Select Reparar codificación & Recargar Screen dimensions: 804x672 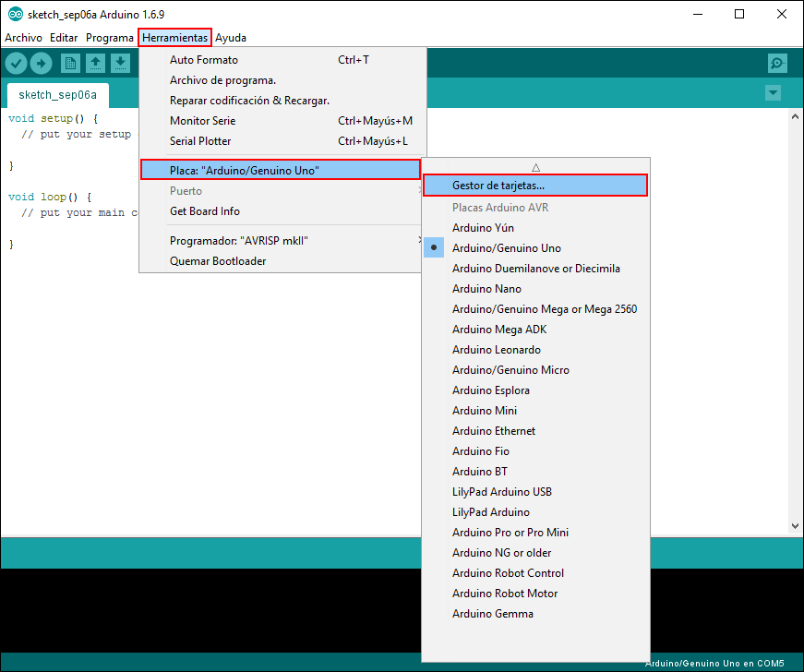pyautogui.click(x=282, y=101)
